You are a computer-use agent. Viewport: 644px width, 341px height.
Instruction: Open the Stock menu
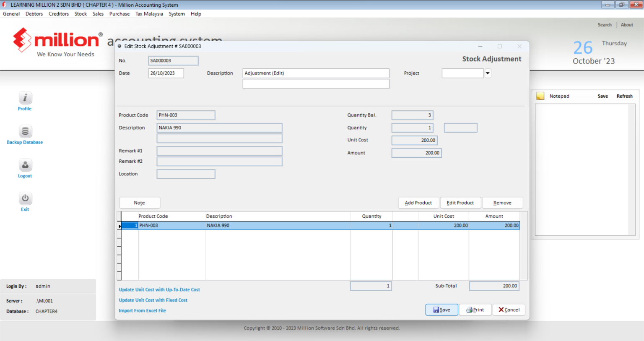tap(81, 14)
